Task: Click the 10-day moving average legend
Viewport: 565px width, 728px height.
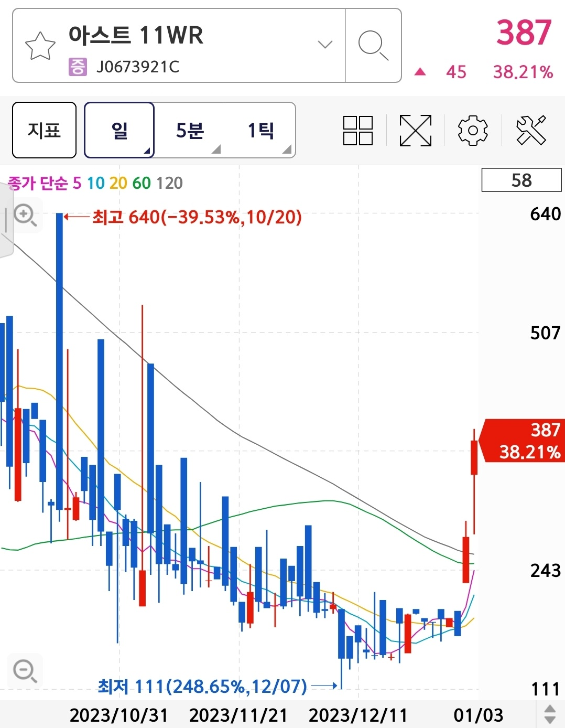Action: coord(96,183)
